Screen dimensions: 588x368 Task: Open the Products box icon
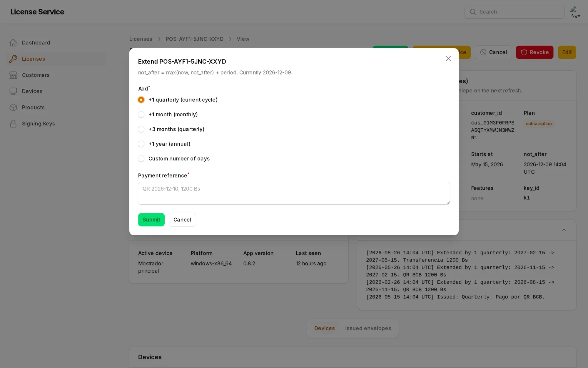[13, 107]
